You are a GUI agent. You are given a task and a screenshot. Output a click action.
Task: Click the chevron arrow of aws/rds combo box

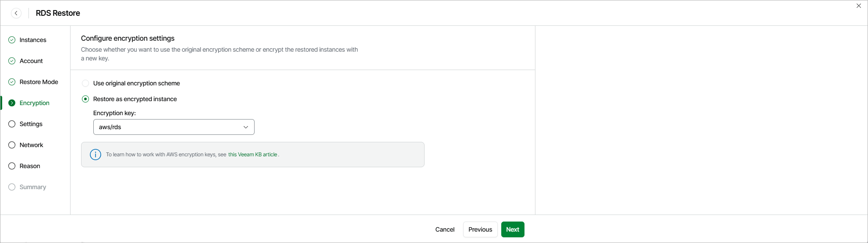(246, 127)
